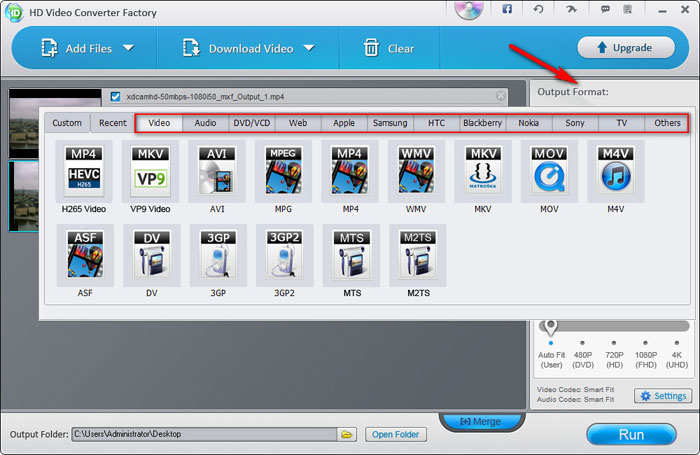Click the Output Folder path field
The height and width of the screenshot is (455, 700).
[204, 434]
